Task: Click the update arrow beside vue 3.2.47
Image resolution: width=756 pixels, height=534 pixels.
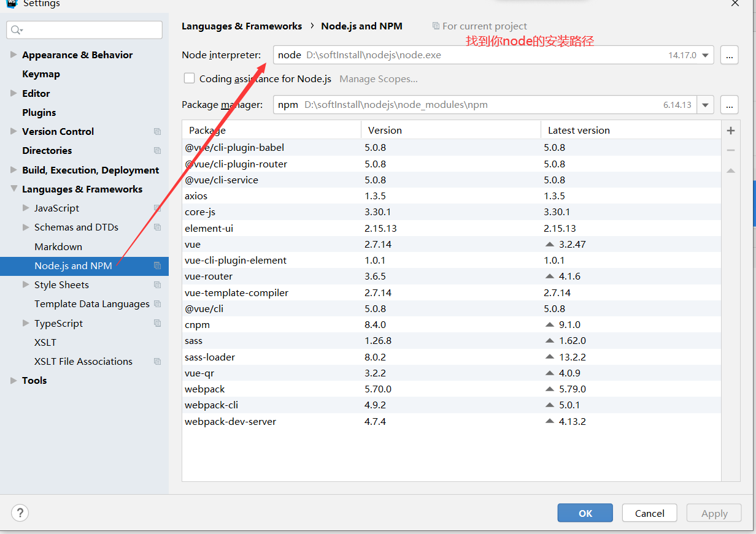Action: tap(549, 244)
